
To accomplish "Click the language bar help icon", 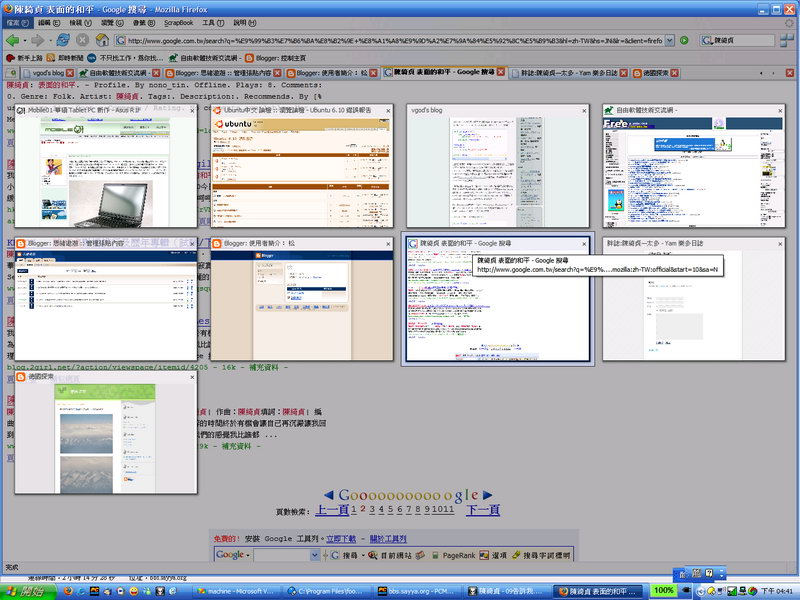I will coord(709,573).
